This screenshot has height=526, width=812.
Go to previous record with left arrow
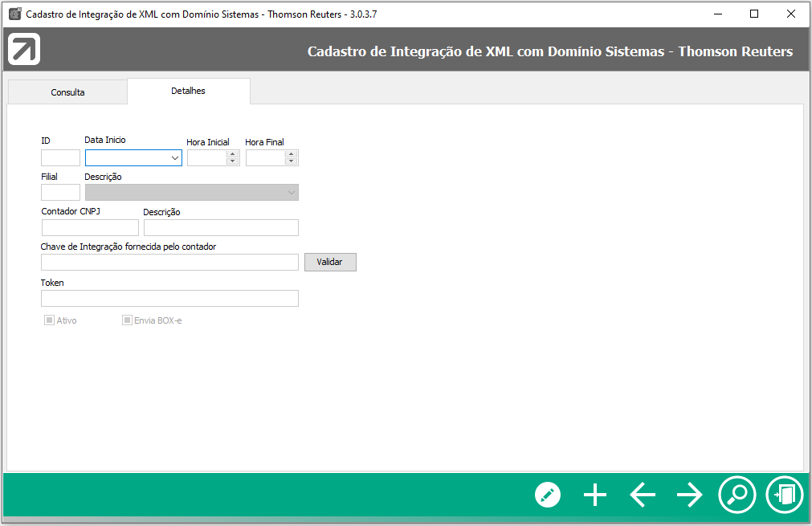tap(643, 495)
